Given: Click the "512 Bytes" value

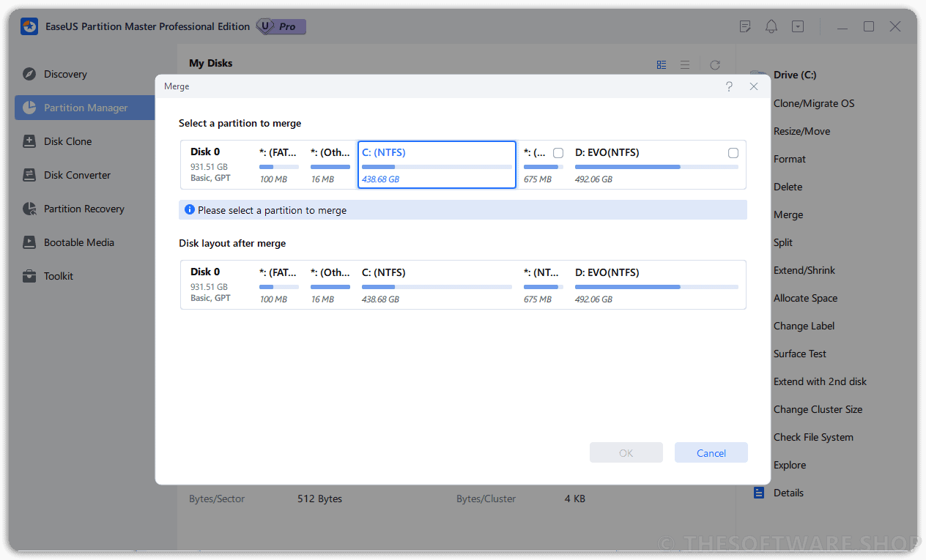Looking at the screenshot, I should 319,499.
